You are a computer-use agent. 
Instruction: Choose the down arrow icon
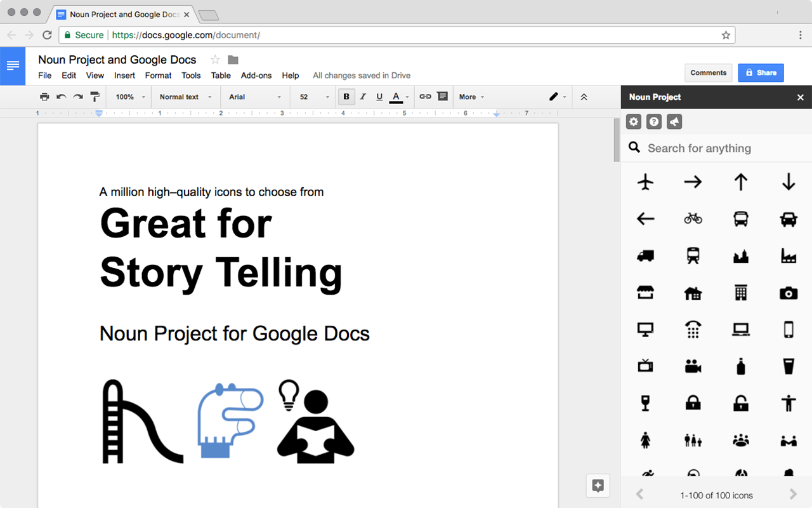point(789,182)
